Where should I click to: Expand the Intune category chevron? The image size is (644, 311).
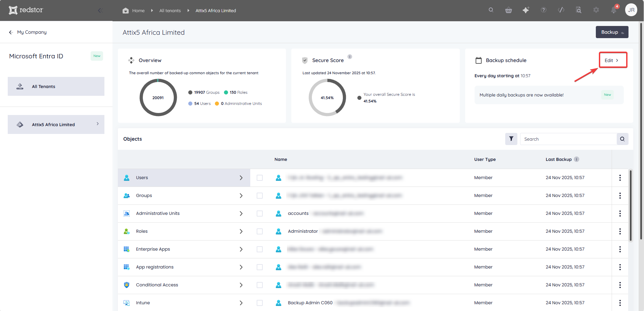click(241, 303)
